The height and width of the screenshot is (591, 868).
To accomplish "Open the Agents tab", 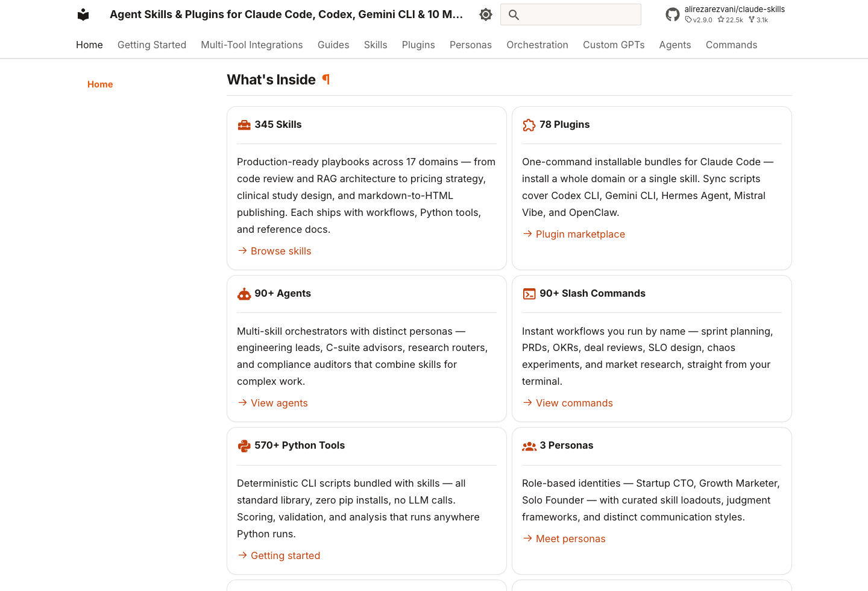I will (x=675, y=45).
